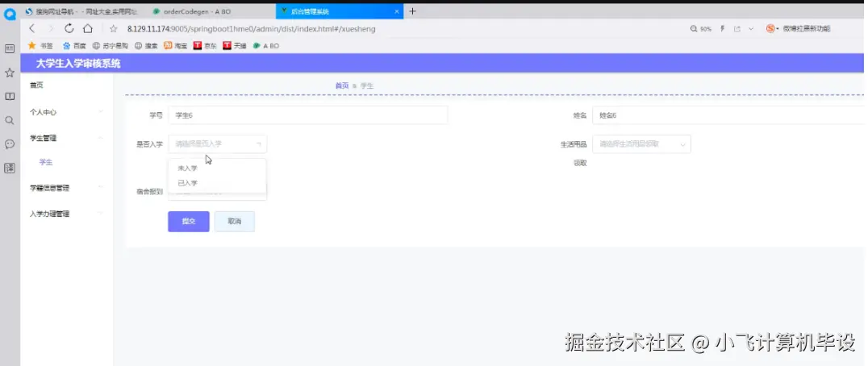Open the 是否入学 dropdown
868x366 pixels.
click(218, 143)
